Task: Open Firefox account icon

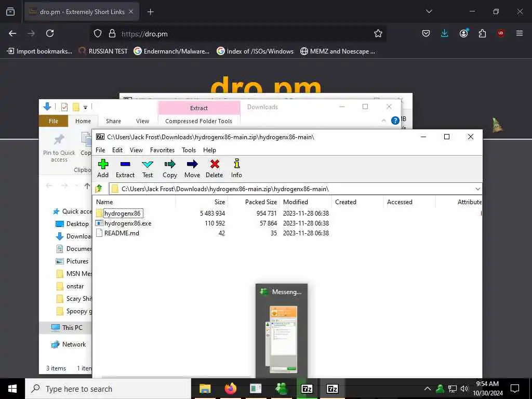Action: tap(464, 33)
